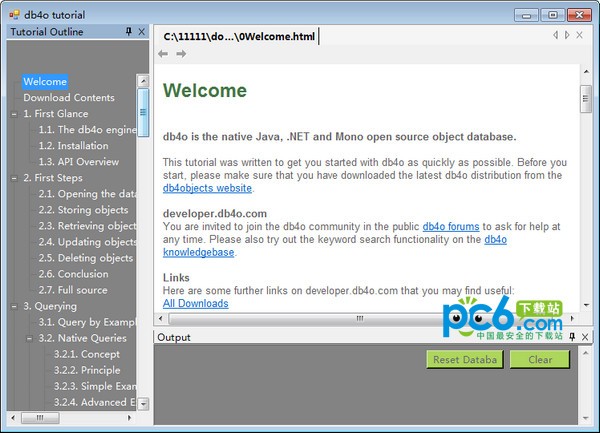The width and height of the screenshot is (600, 433).
Task: Click outline tree scroll down arrow
Action: (x=143, y=404)
